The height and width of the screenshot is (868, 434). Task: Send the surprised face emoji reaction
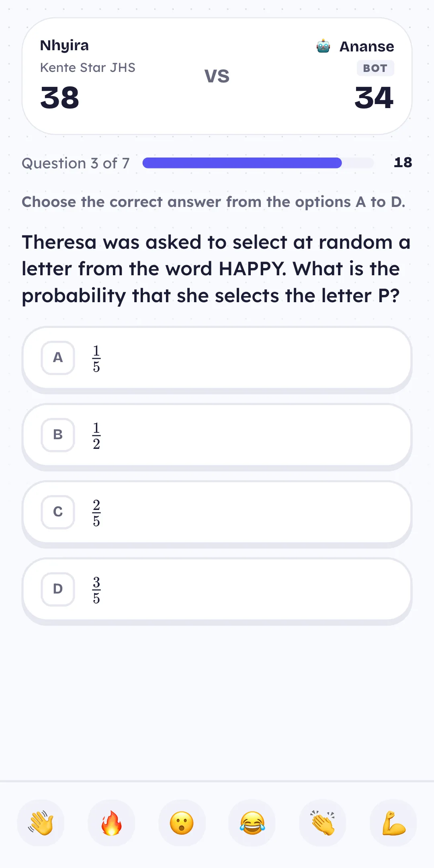(x=182, y=823)
